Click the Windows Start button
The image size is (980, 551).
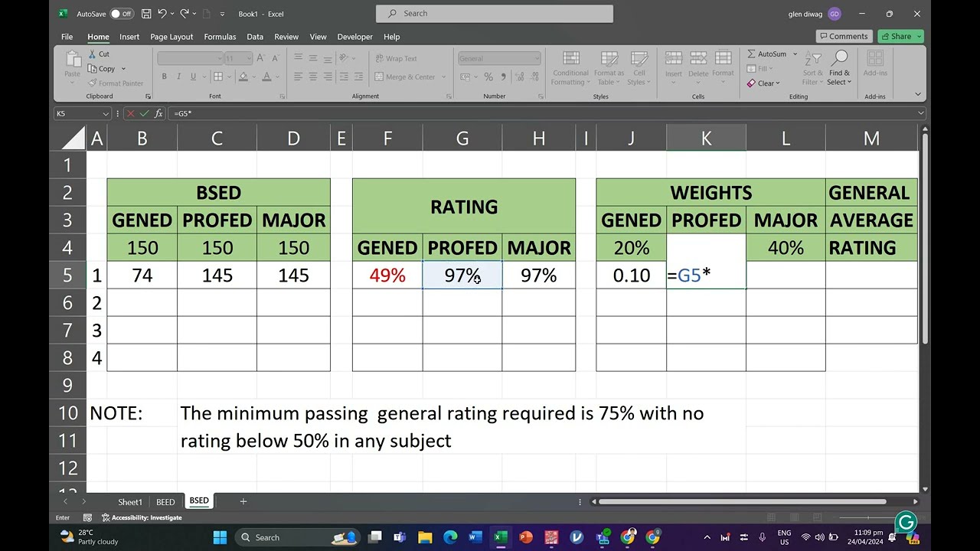click(x=220, y=537)
